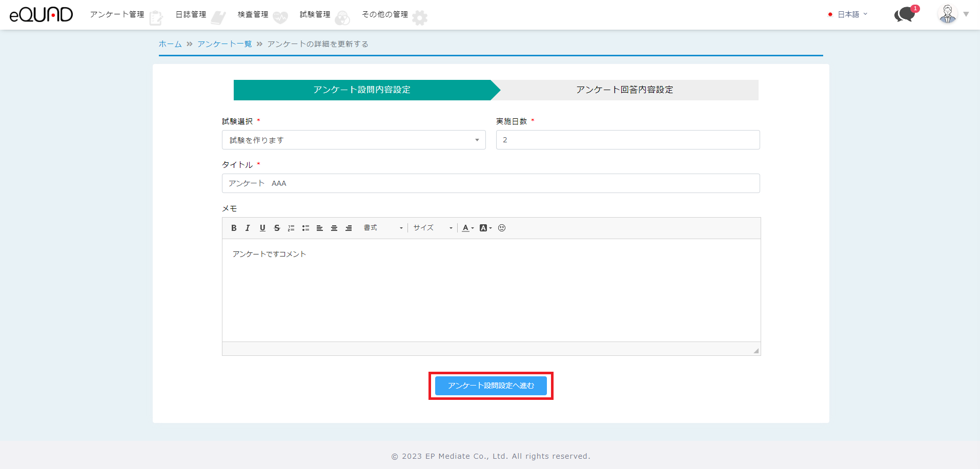Toggle bold formatting in the memo editor

234,228
